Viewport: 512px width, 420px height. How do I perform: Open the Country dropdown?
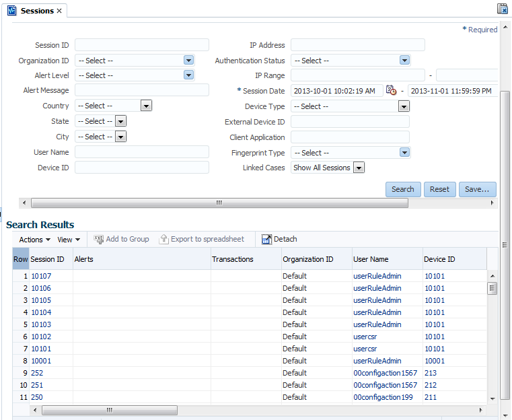click(x=146, y=106)
